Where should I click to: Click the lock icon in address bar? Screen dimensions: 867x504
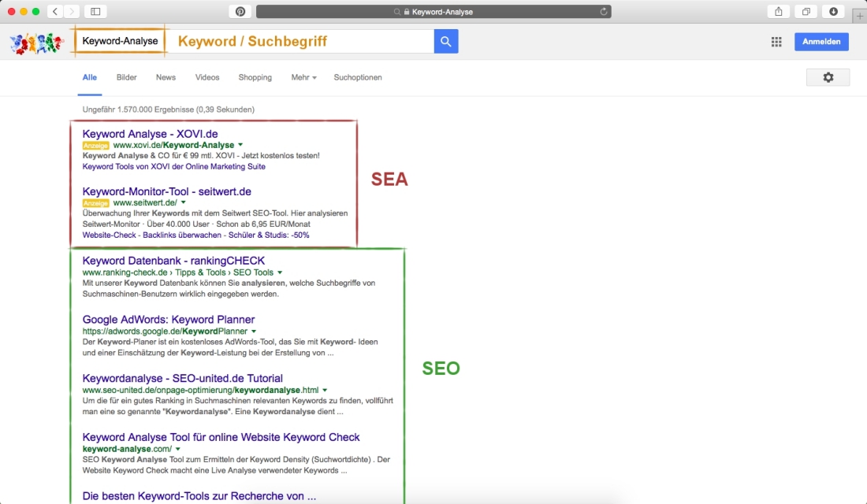point(407,12)
